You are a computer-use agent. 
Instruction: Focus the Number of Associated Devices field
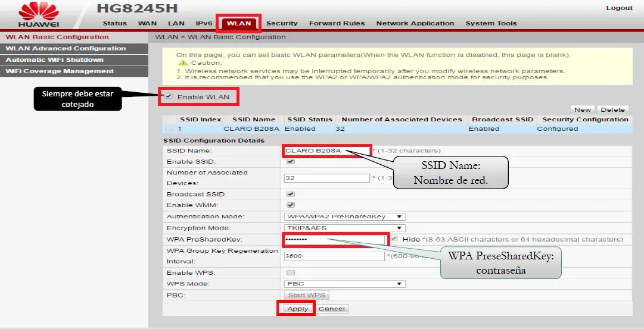327,178
